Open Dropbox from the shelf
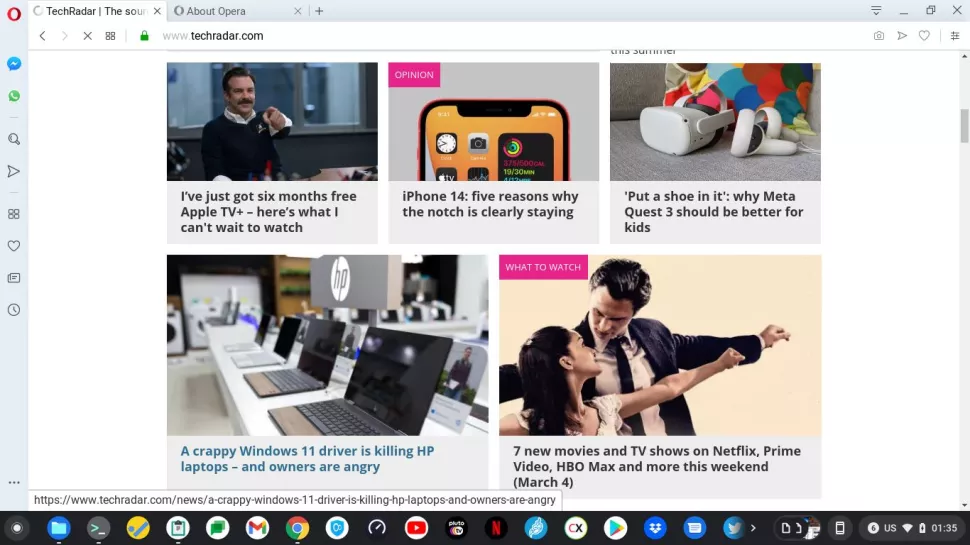 tap(655, 528)
